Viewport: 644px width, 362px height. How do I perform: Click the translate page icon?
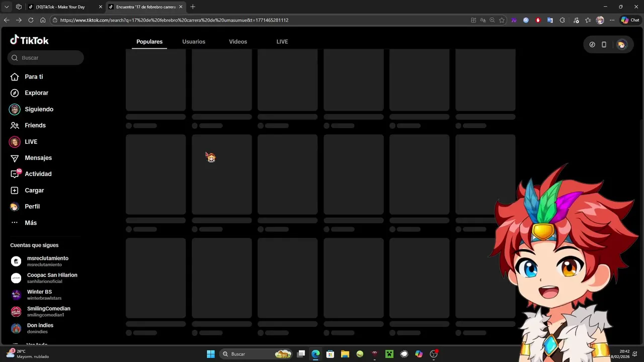pos(483,20)
